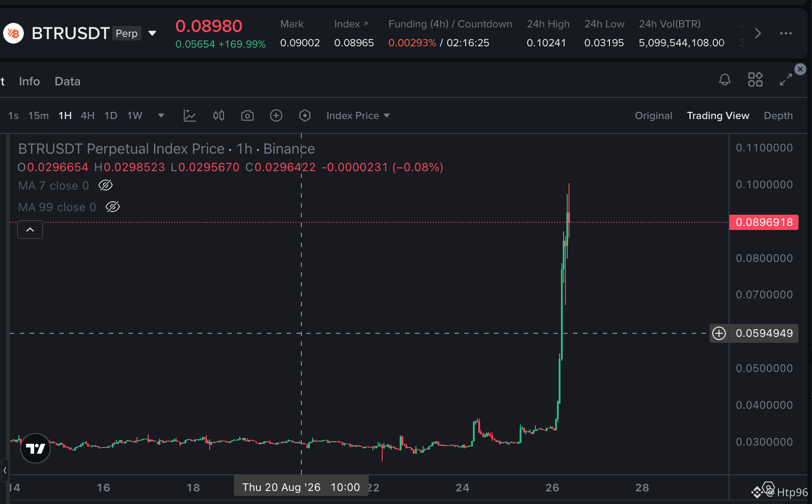812x504 pixels.
Task: Click the Mark price 0.09002
Action: [x=300, y=43]
